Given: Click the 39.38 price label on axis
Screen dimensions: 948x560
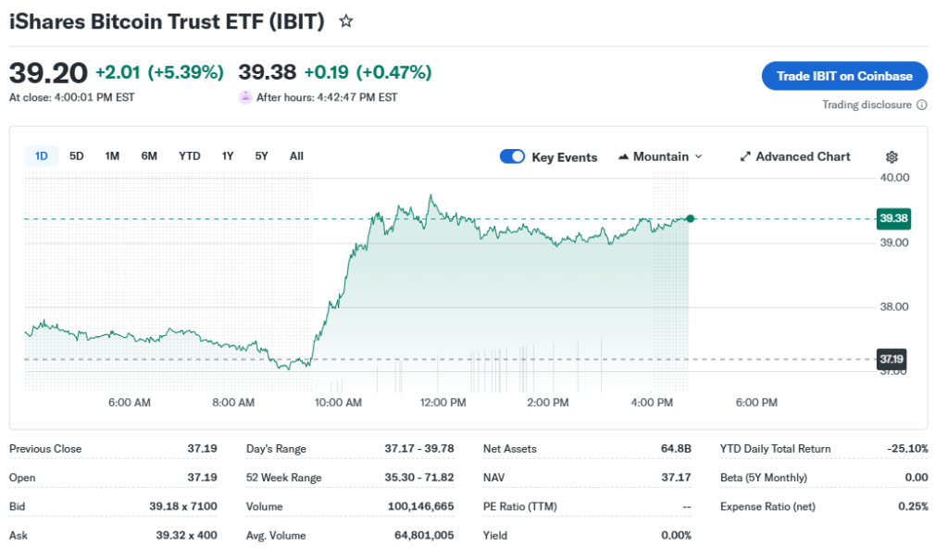Looking at the screenshot, I should [x=892, y=218].
